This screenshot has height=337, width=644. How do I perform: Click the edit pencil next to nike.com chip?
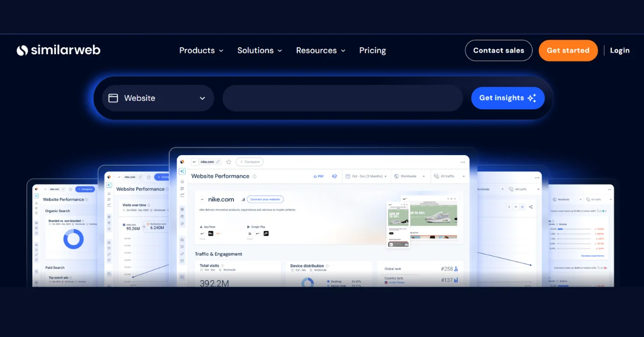click(x=217, y=162)
